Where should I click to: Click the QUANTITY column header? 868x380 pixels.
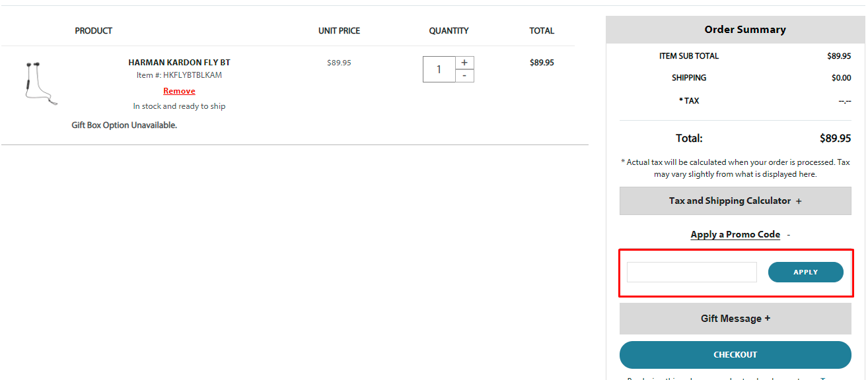click(449, 31)
